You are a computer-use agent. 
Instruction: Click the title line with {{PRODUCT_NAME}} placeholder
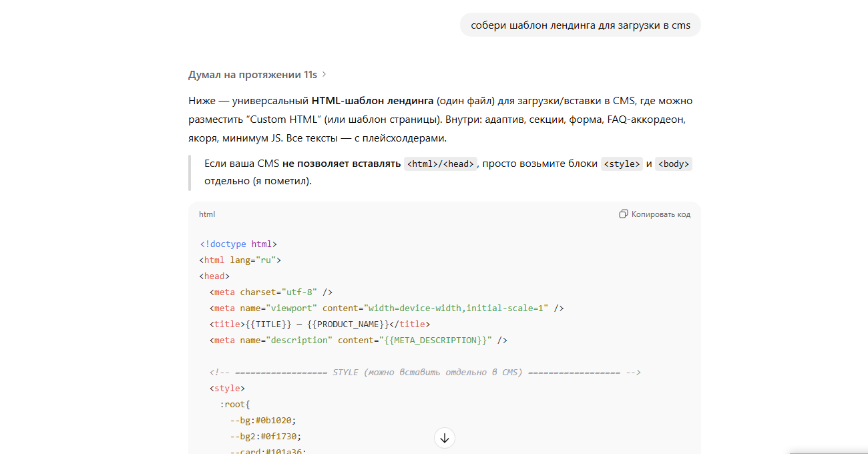coord(320,324)
